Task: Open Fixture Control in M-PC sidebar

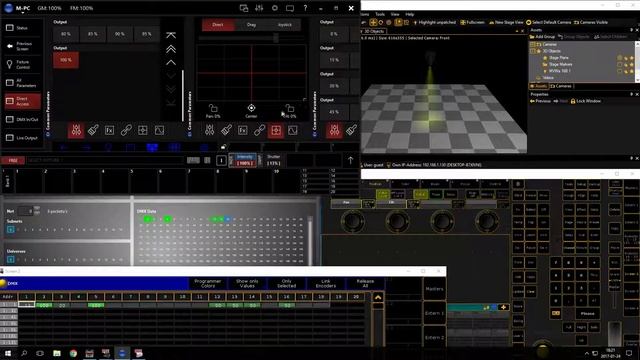Action: [x=23, y=64]
